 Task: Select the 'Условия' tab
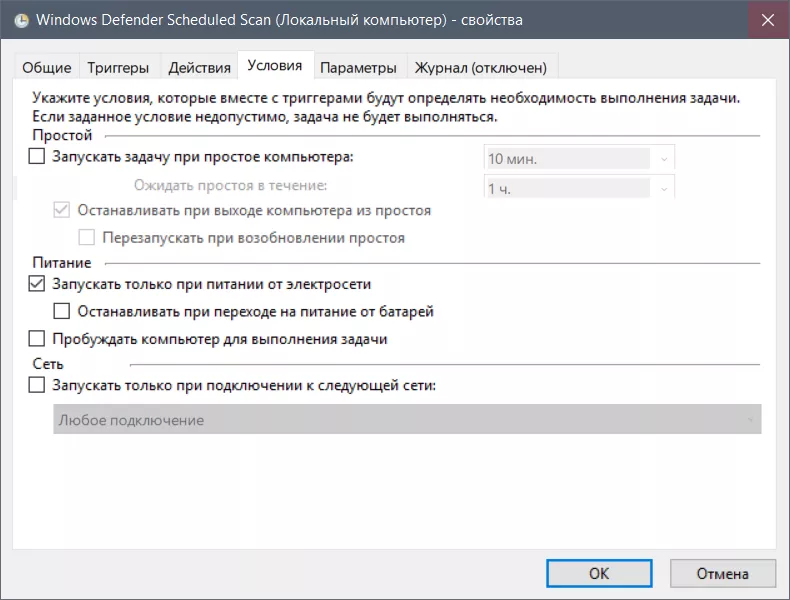(x=275, y=67)
